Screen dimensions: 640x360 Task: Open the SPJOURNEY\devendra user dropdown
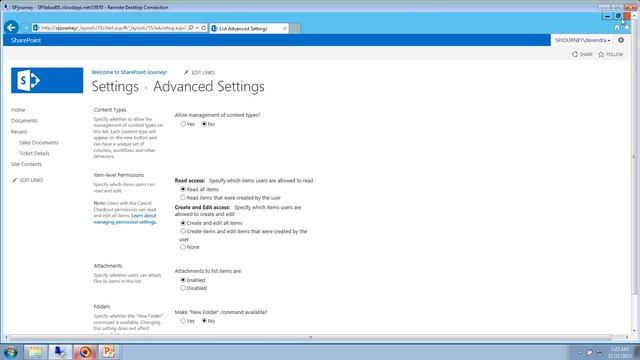click(x=582, y=40)
